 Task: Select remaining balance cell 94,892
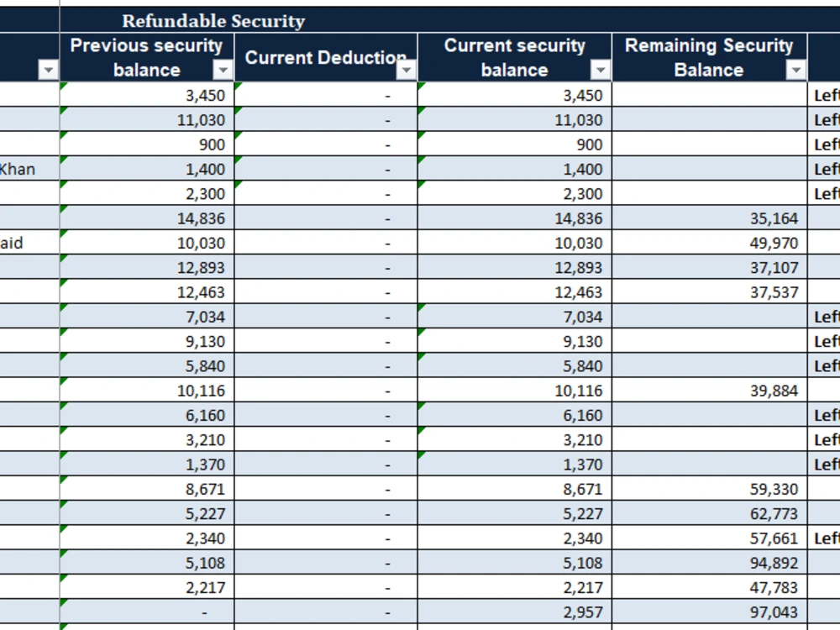click(709, 563)
